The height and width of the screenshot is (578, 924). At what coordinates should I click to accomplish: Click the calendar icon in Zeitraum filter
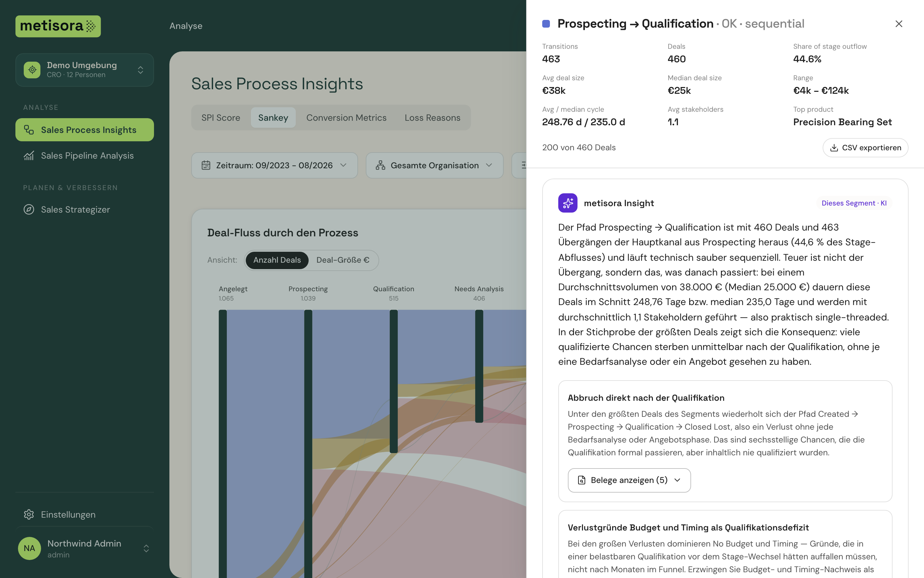click(206, 165)
